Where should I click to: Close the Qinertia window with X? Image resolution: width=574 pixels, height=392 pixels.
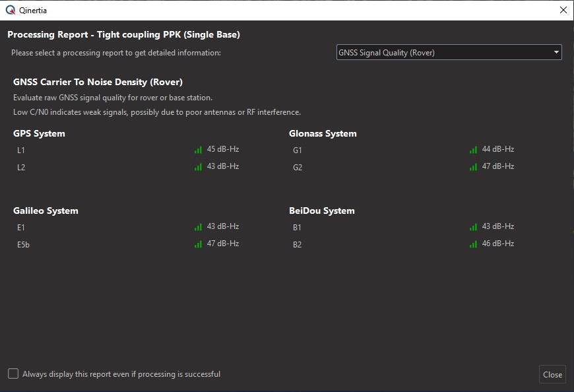click(563, 10)
